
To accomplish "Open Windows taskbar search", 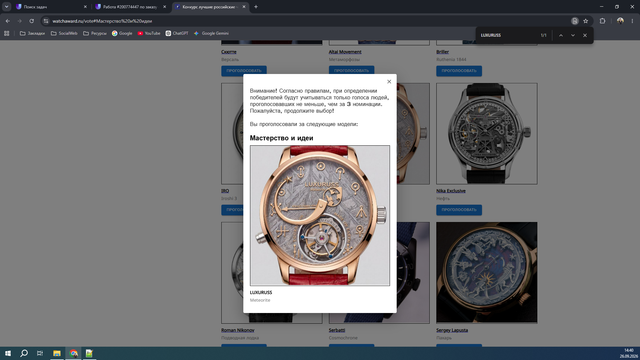I will pyautogui.click(x=24, y=353).
